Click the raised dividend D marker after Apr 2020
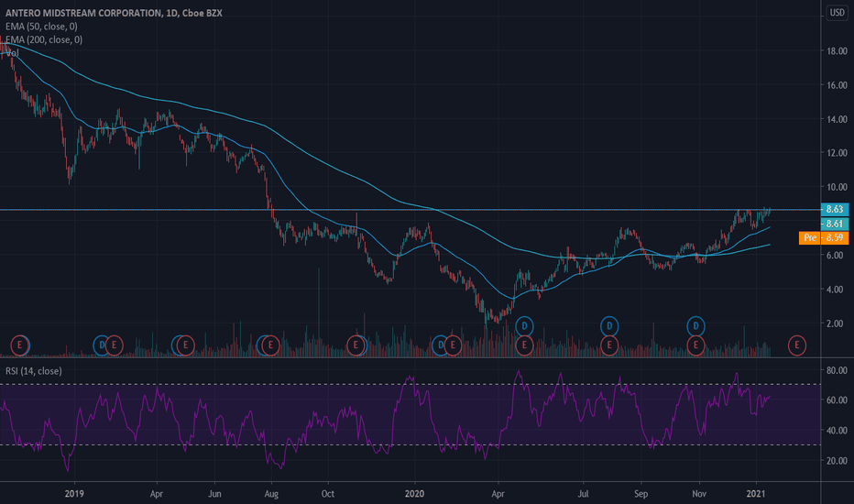 point(524,326)
